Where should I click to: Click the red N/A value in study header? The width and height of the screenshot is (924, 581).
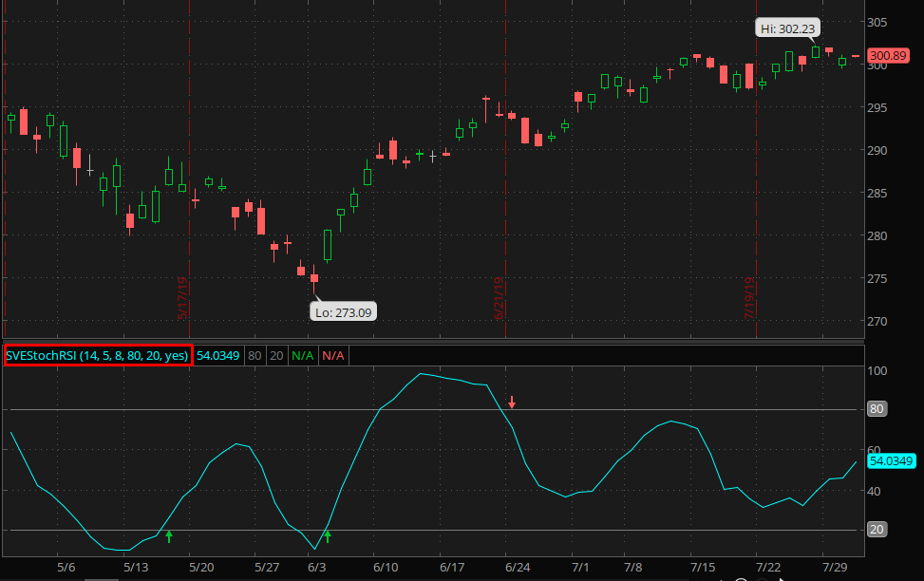tap(333, 356)
